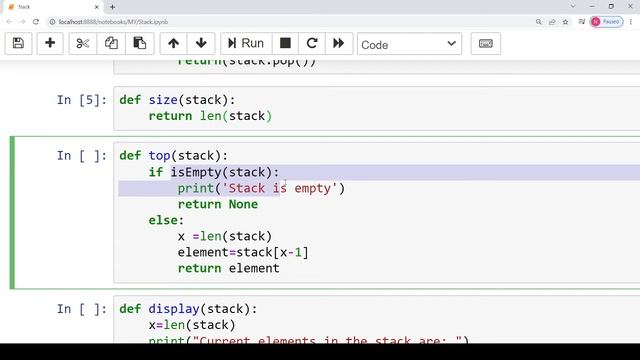Click 'return len(stack)' line in size cell
Screen dimensions: 640x360
click(x=210, y=116)
